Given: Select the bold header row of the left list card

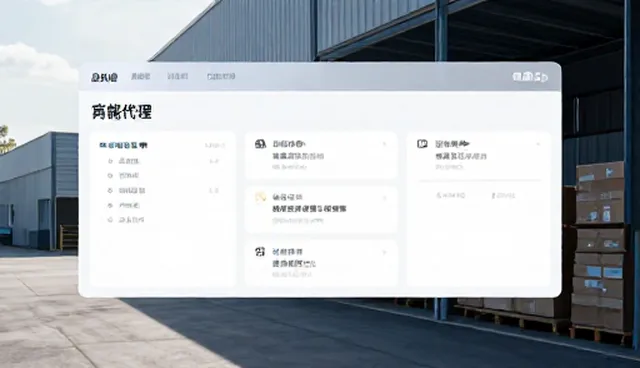Looking at the screenshot, I should coord(123,145).
